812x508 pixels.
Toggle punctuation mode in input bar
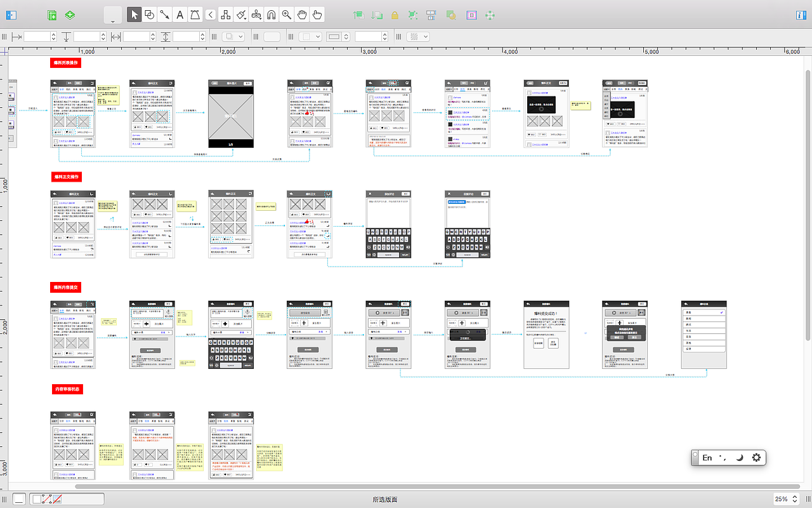pos(723,457)
